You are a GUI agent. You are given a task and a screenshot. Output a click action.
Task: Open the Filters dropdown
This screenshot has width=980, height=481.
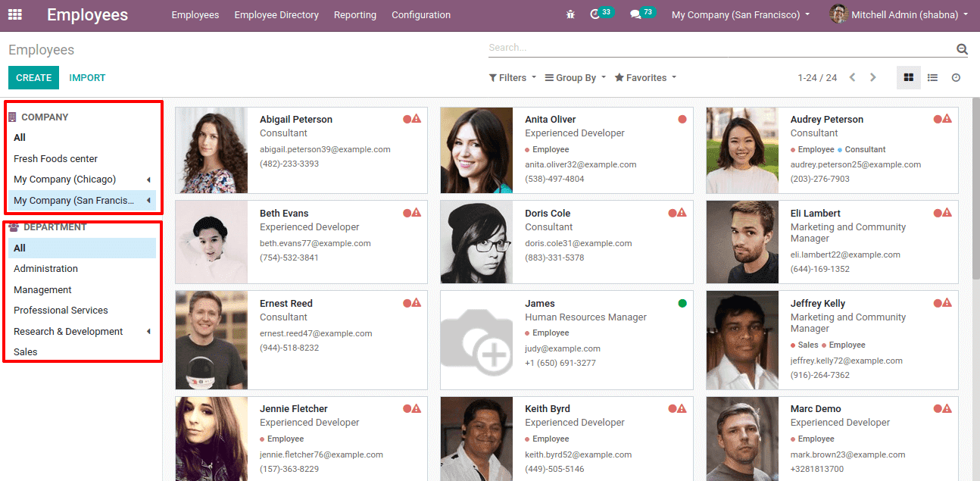[x=513, y=77]
